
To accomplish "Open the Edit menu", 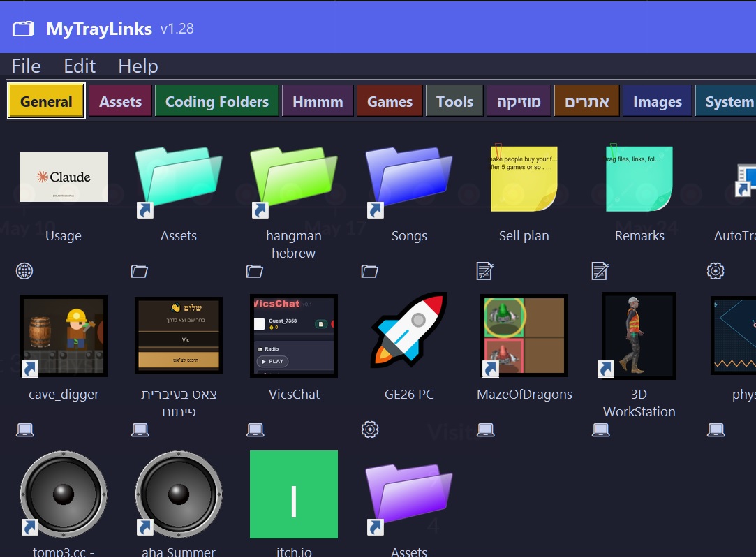I will click(x=80, y=66).
